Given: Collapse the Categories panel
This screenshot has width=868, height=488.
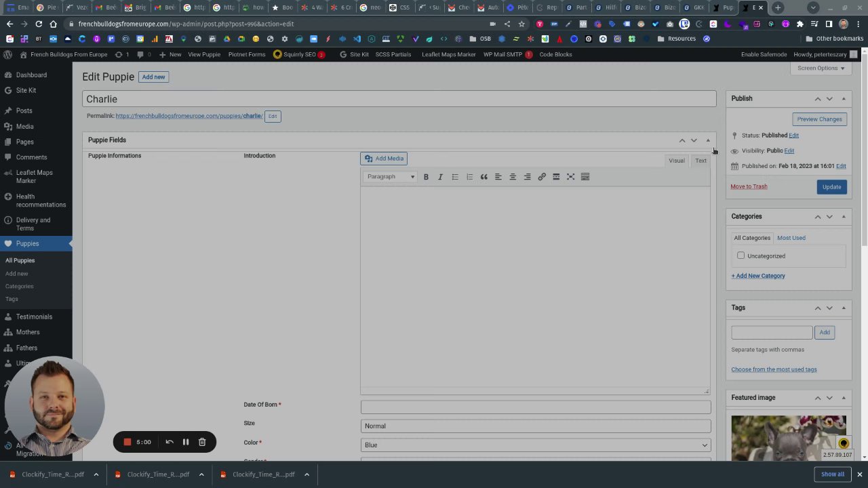Looking at the screenshot, I should (x=844, y=217).
